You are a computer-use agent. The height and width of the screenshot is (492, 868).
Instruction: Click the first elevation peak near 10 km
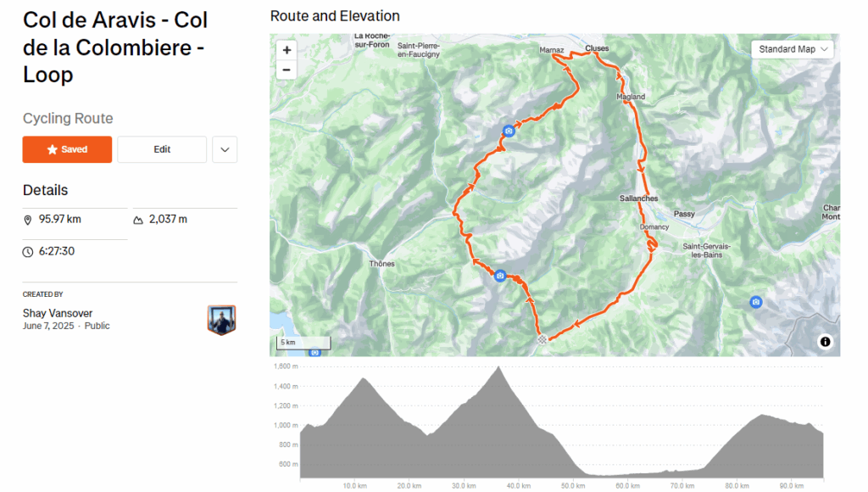pos(364,379)
